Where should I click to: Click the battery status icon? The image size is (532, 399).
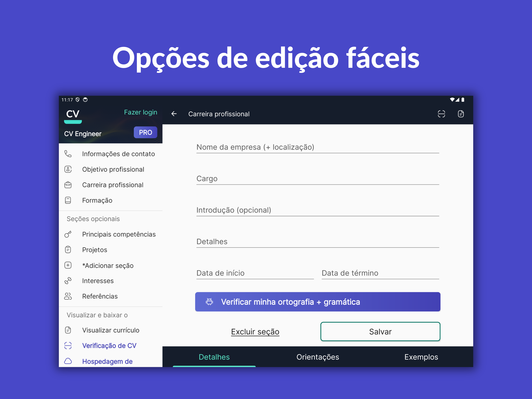(x=463, y=100)
